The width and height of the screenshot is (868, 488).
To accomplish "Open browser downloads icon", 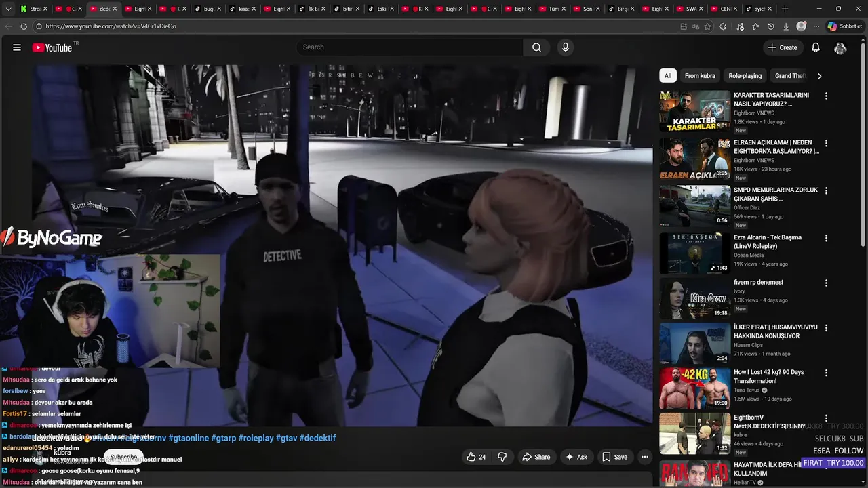I will pos(786,26).
